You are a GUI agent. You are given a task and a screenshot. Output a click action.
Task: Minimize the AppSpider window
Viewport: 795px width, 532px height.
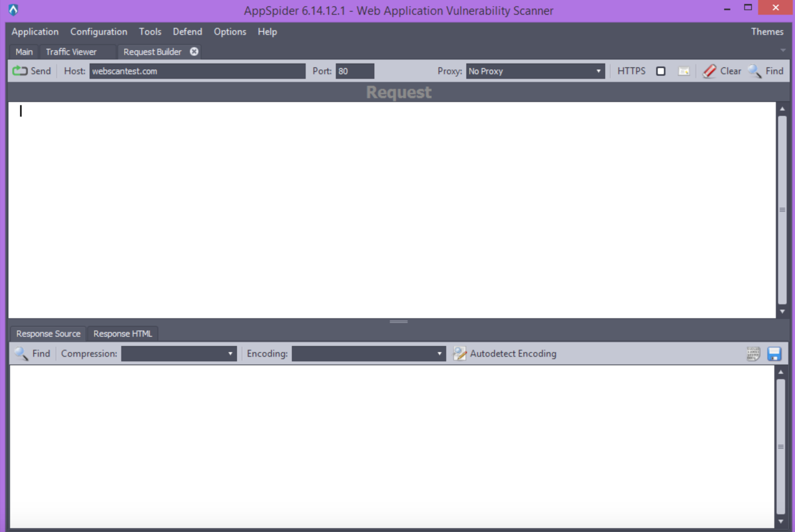coord(727,8)
